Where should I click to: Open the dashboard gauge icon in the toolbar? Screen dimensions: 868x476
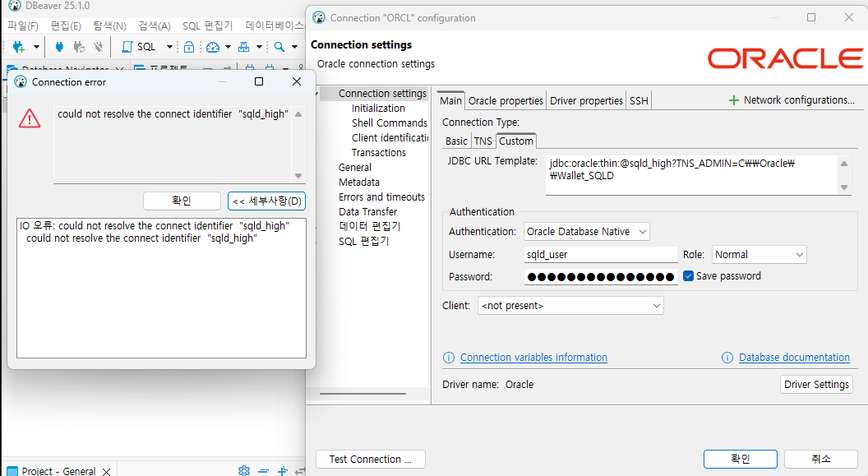[x=213, y=47]
